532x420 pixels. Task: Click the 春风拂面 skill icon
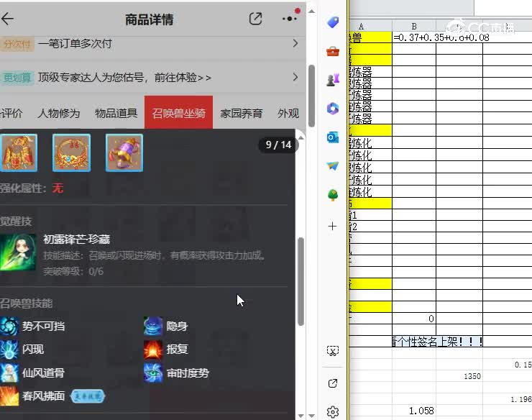9,396
